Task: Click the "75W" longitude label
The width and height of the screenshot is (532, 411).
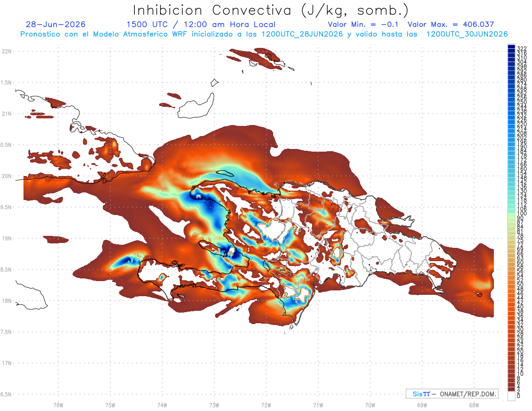Action: 110,404
